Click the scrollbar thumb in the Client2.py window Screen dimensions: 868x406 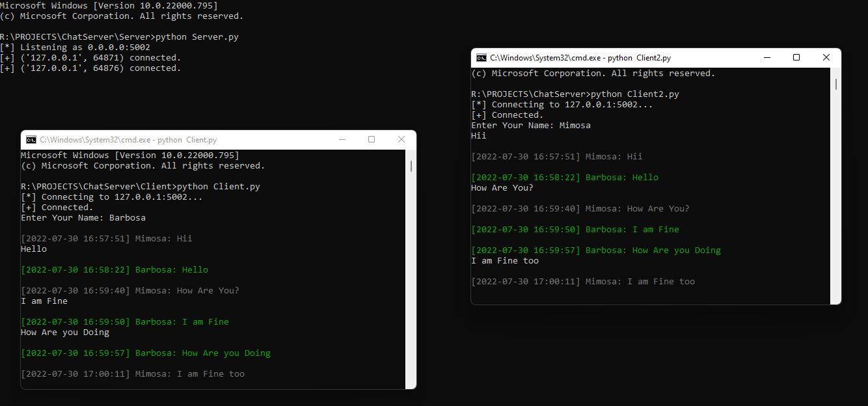pos(836,84)
